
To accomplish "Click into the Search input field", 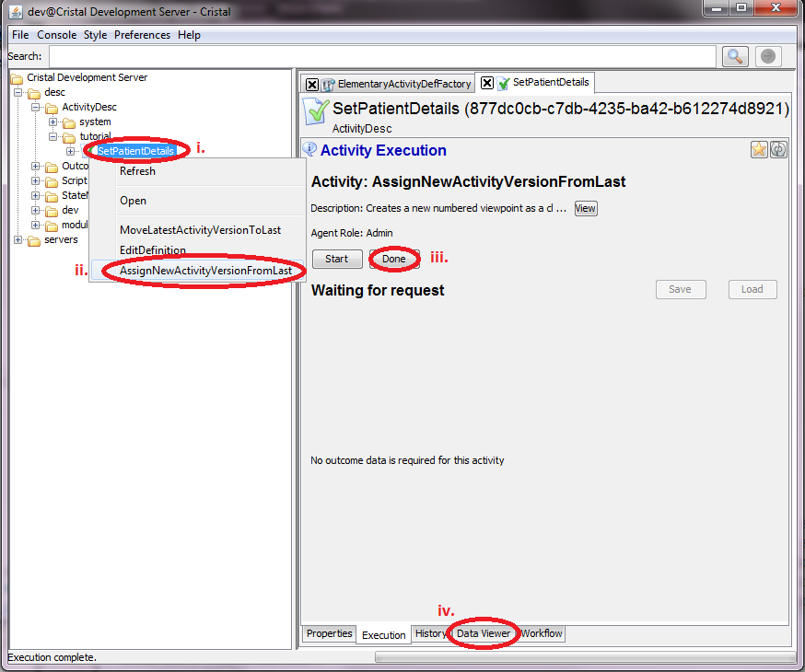I will tap(382, 56).
